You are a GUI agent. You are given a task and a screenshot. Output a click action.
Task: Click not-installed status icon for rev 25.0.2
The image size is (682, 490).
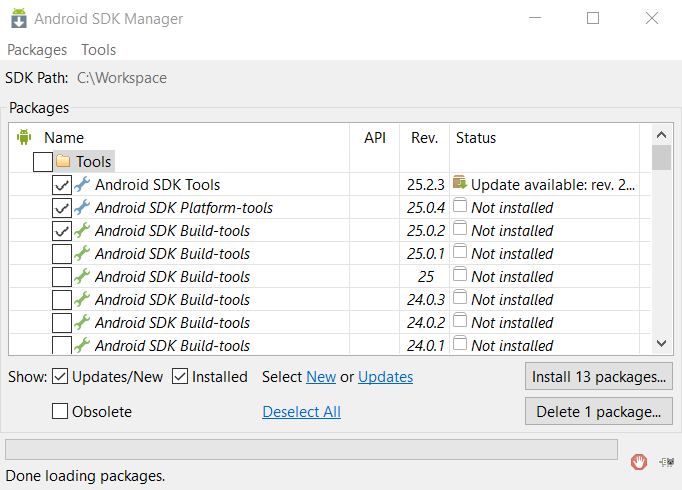[x=460, y=228]
